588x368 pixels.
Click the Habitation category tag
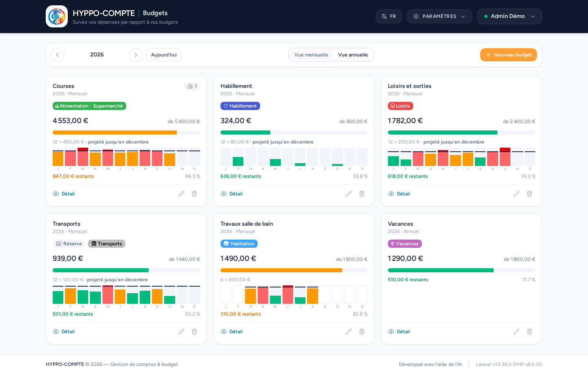[x=239, y=244]
